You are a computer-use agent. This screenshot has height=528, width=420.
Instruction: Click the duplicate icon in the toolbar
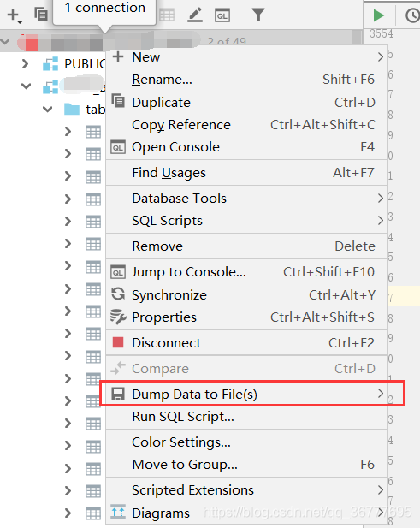click(x=41, y=15)
